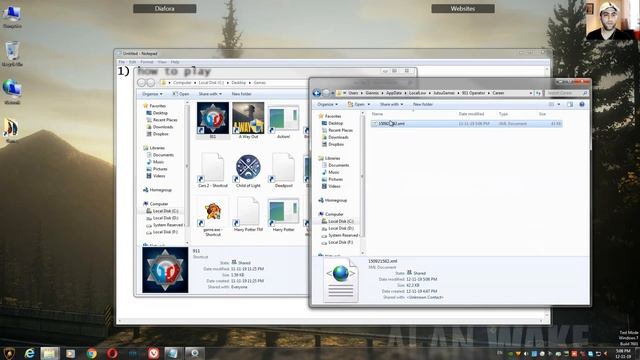This screenshot has height=360, width=640.
Task: Open the Notepad Edit menu
Action: point(132,62)
